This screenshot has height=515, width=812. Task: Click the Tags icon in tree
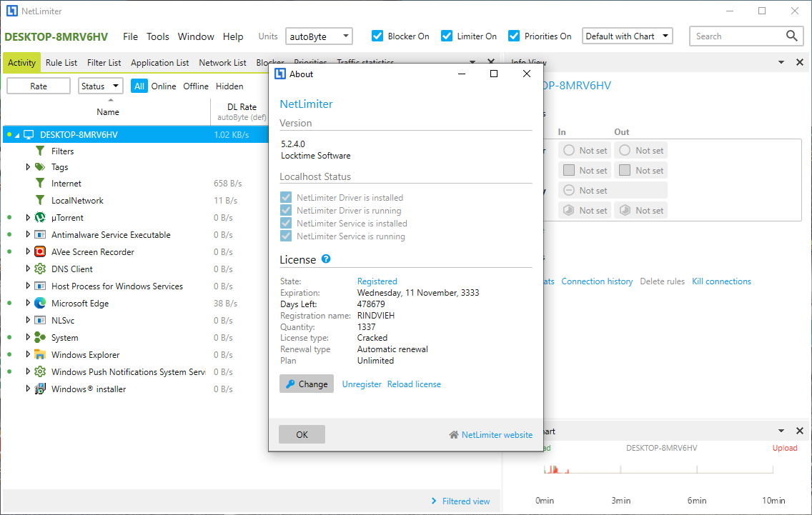click(x=40, y=166)
